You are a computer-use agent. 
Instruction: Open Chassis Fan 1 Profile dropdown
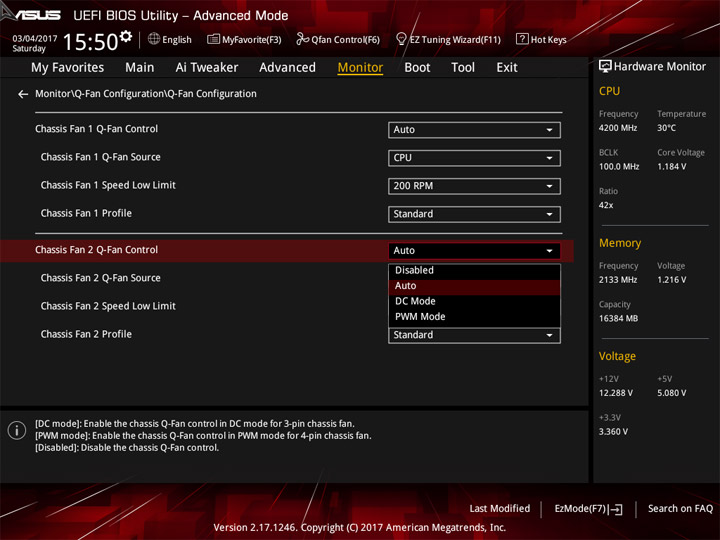[474, 214]
